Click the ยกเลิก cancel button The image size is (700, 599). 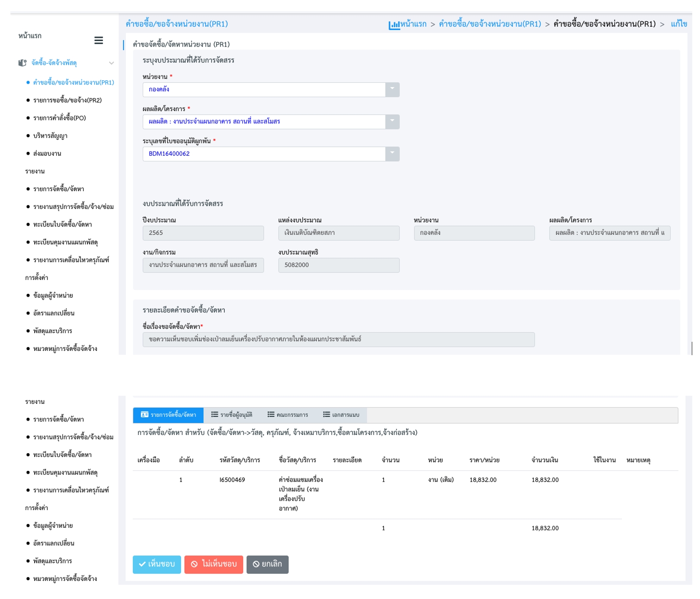(267, 564)
